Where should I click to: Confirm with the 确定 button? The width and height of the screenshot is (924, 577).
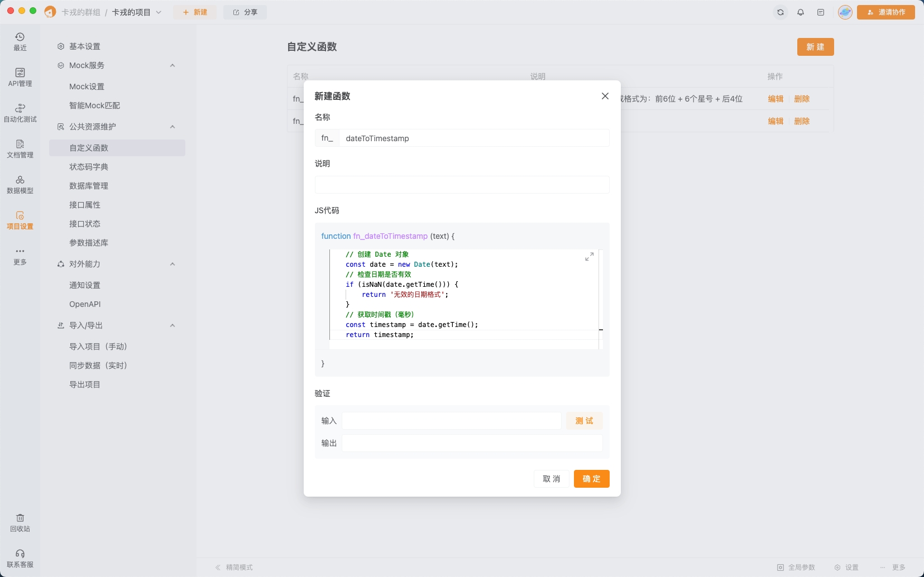click(x=592, y=479)
